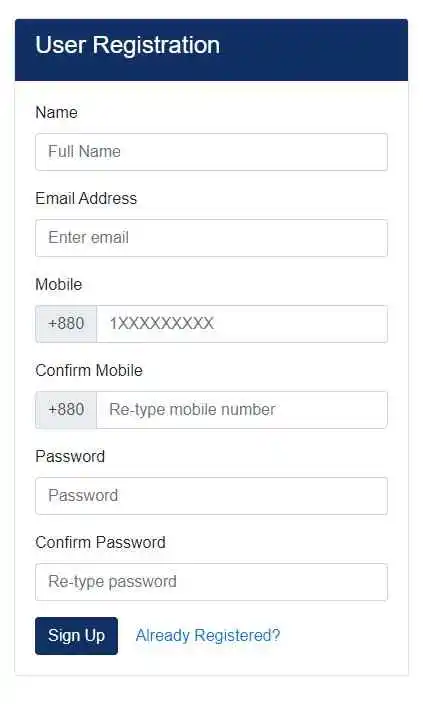Click the Re-type mobile number field
This screenshot has height=704, width=423.
coord(242,410)
